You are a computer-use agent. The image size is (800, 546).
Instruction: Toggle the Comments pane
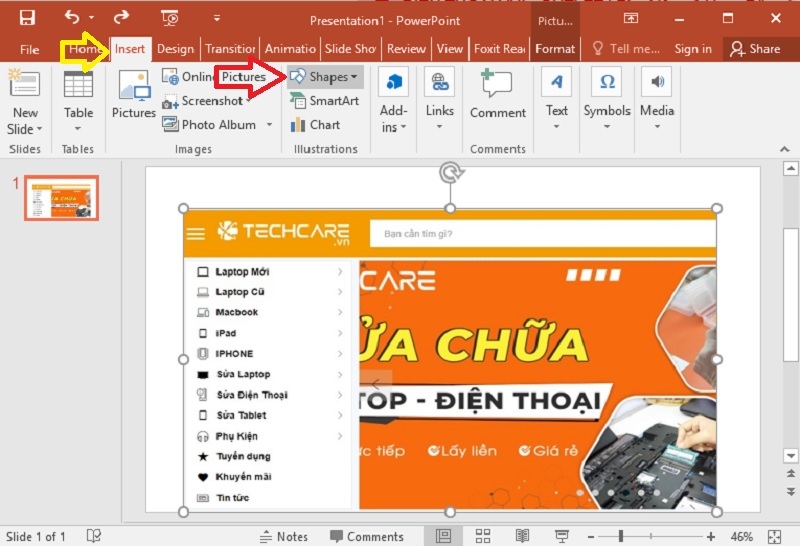point(366,536)
